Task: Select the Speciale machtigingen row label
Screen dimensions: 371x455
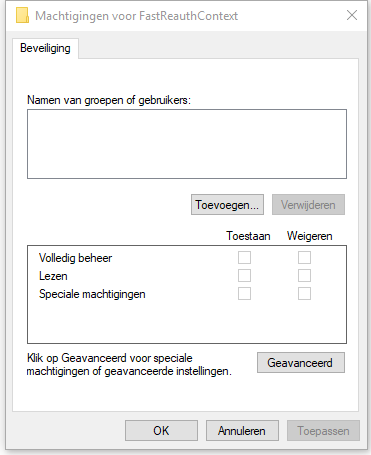Action: point(92,294)
